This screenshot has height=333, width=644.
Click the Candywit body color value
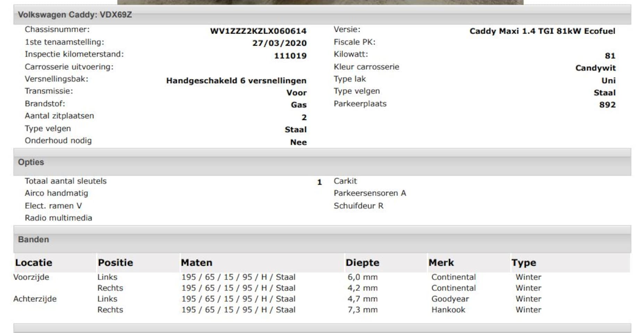pos(595,68)
